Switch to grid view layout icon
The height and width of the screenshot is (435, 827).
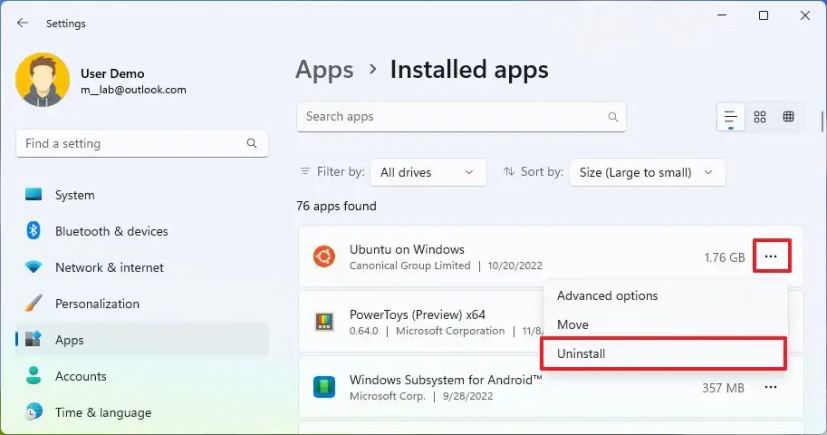tap(759, 117)
